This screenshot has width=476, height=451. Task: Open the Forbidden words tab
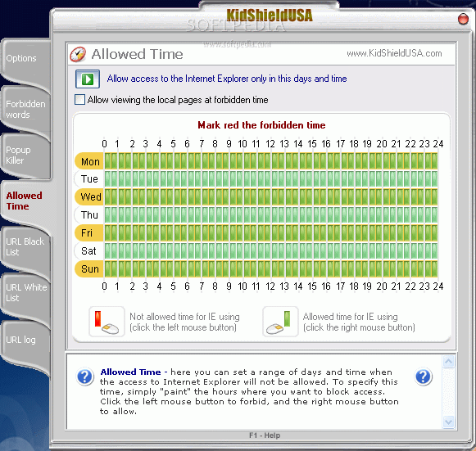point(25,109)
